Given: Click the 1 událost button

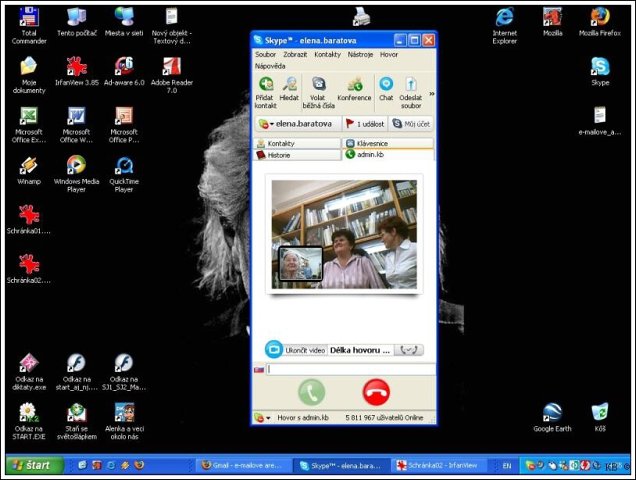Looking at the screenshot, I should [365, 124].
